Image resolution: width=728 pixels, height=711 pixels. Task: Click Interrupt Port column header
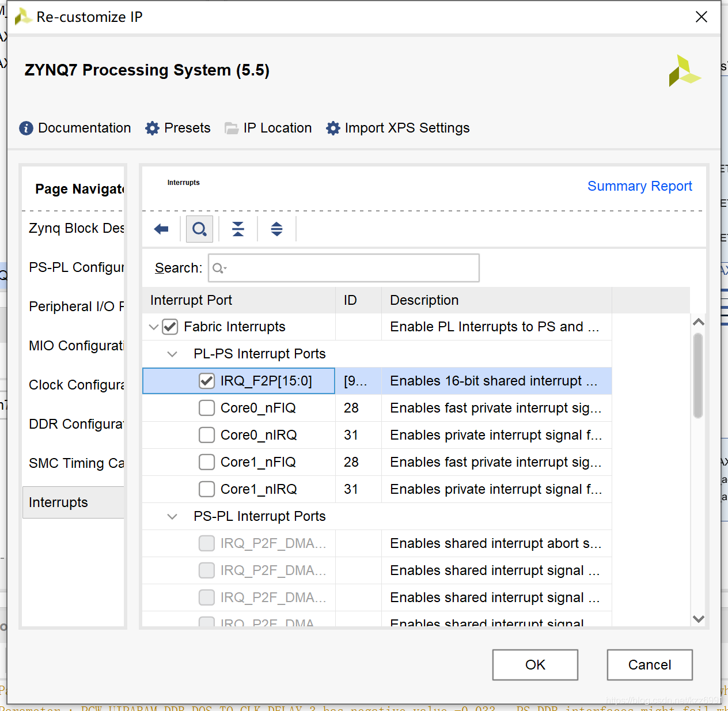coord(238,300)
